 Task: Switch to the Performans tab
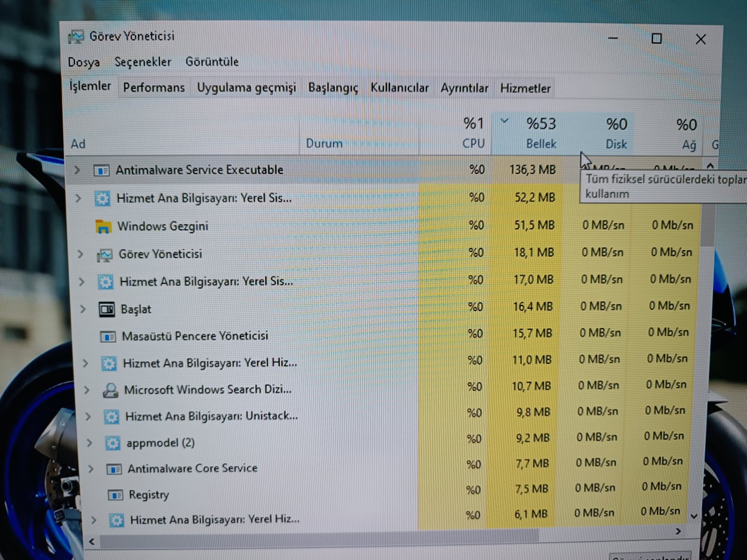pos(154,88)
